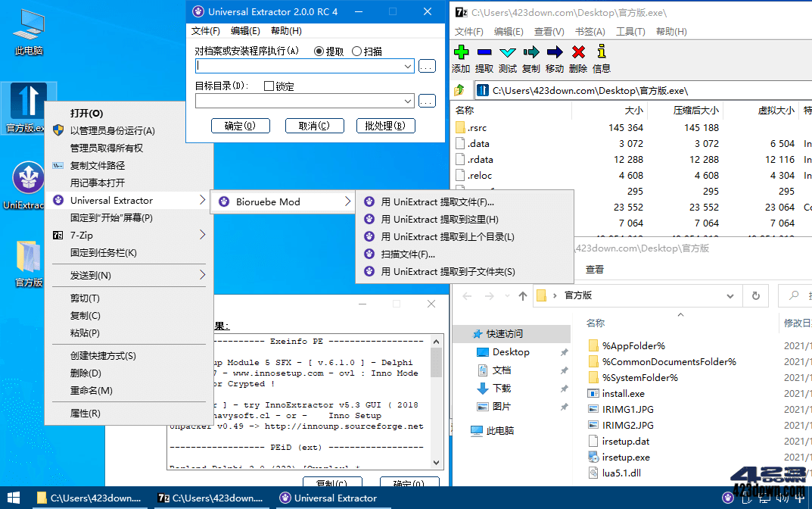Open the 官方版 folder dropdown in Explorer

click(730, 295)
